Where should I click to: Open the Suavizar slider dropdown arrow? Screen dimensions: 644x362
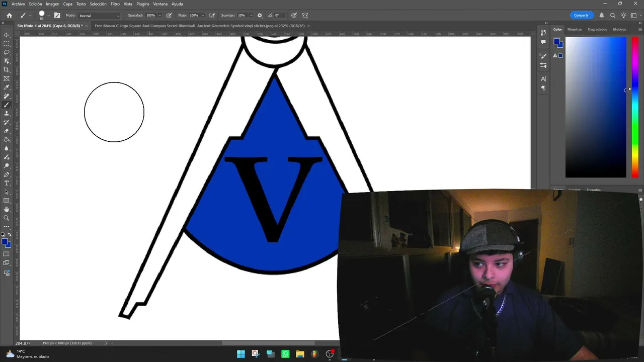coord(250,16)
